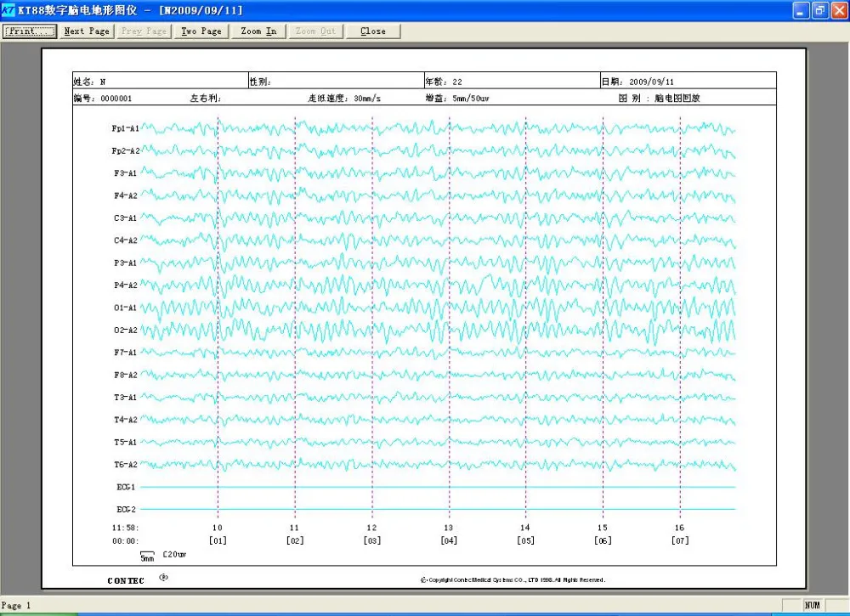Click the 5mm scale calibration marker

pos(147,557)
